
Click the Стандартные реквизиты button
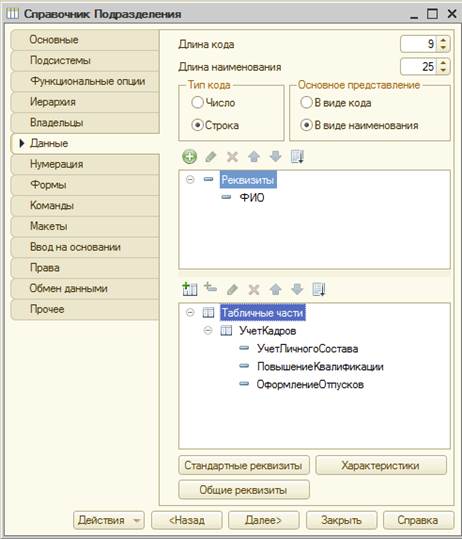pos(244,465)
